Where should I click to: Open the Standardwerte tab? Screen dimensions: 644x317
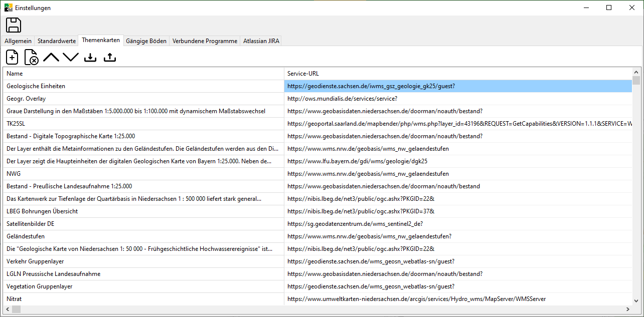click(57, 41)
